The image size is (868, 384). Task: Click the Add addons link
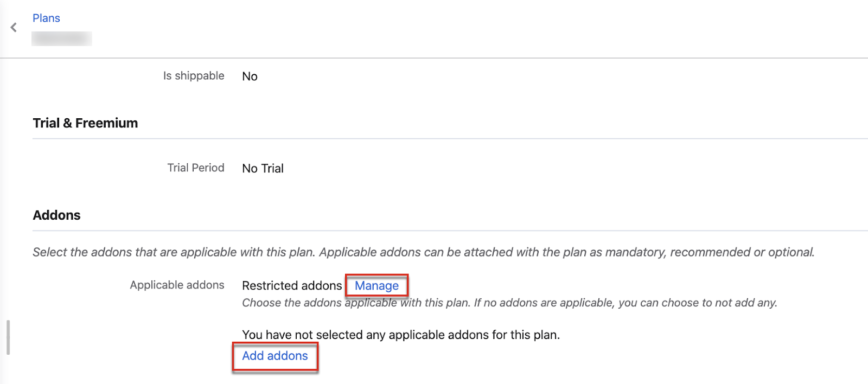pos(275,356)
